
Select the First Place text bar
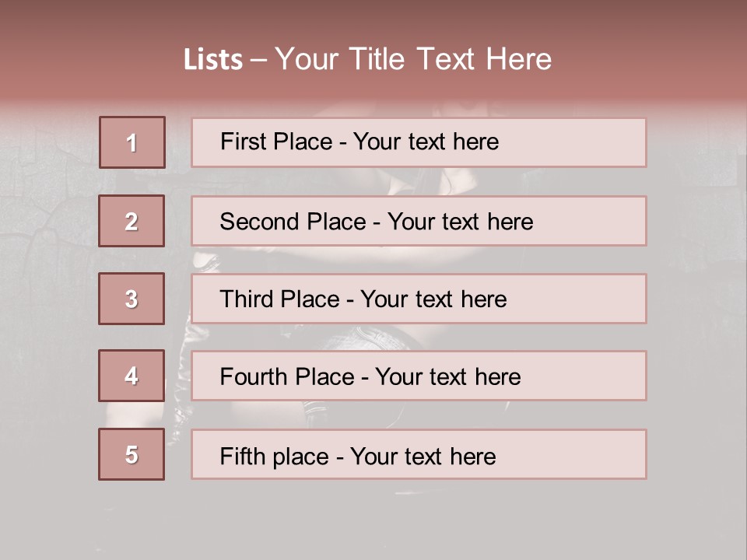tap(419, 142)
